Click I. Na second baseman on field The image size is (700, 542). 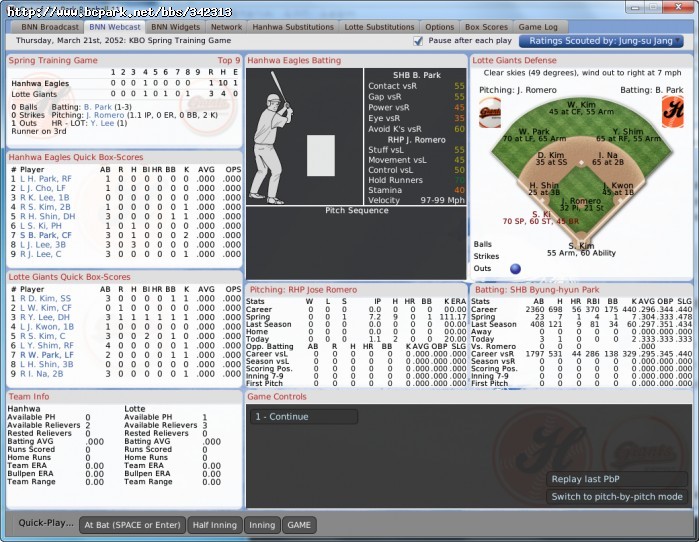(x=608, y=158)
